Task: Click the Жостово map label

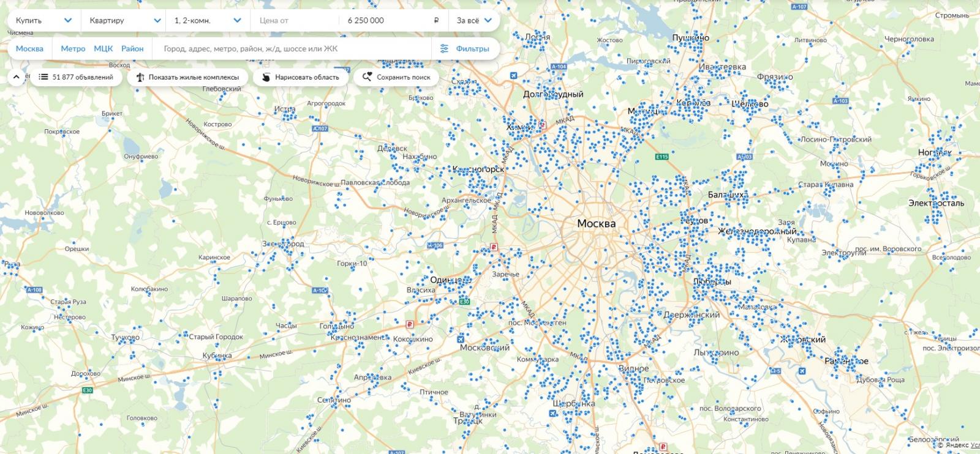Action: (x=609, y=40)
